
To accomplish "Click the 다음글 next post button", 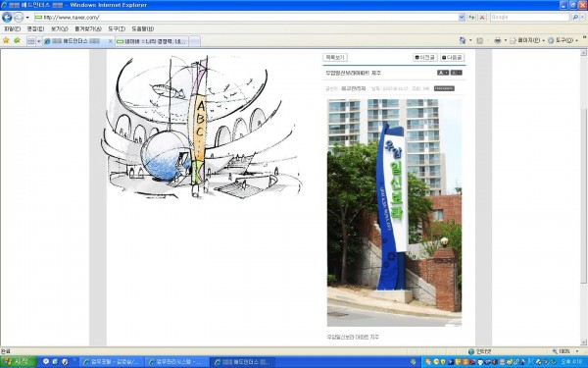I will [452, 58].
